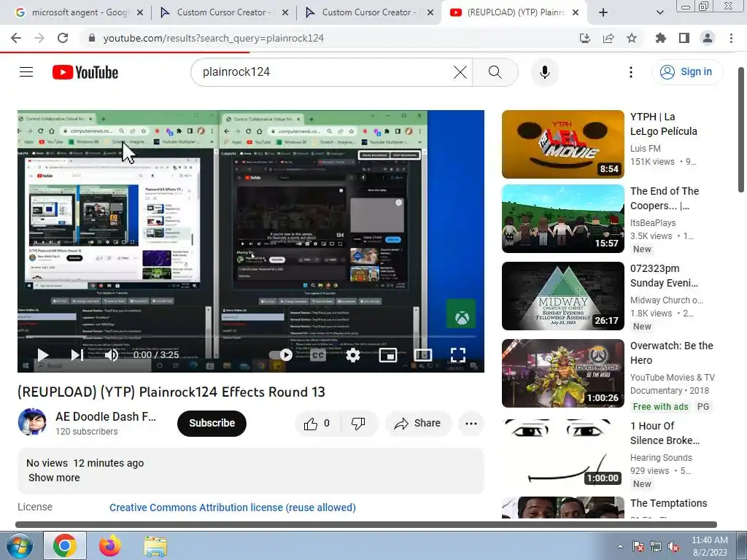The width and height of the screenshot is (747, 560).
Task: Click share this page icon in address bar
Action: 608,38
